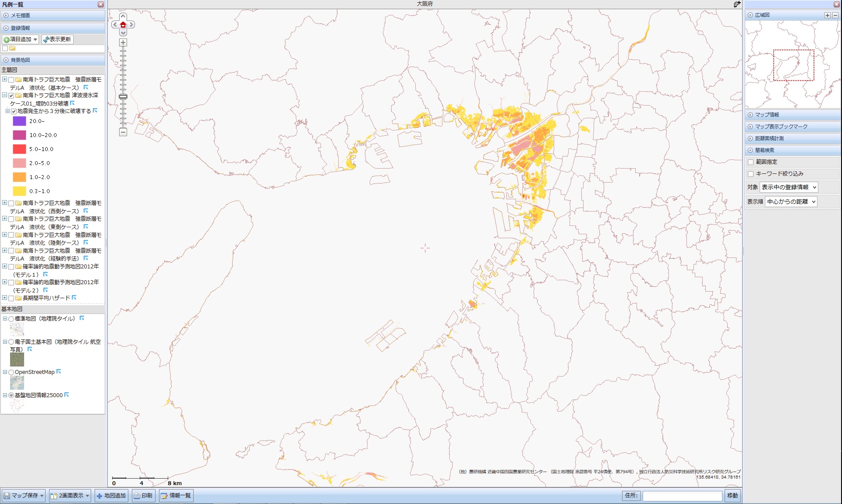This screenshot has height=504, width=842.
Task: Open the マップ表示ブックマーク panel
Action: click(781, 127)
